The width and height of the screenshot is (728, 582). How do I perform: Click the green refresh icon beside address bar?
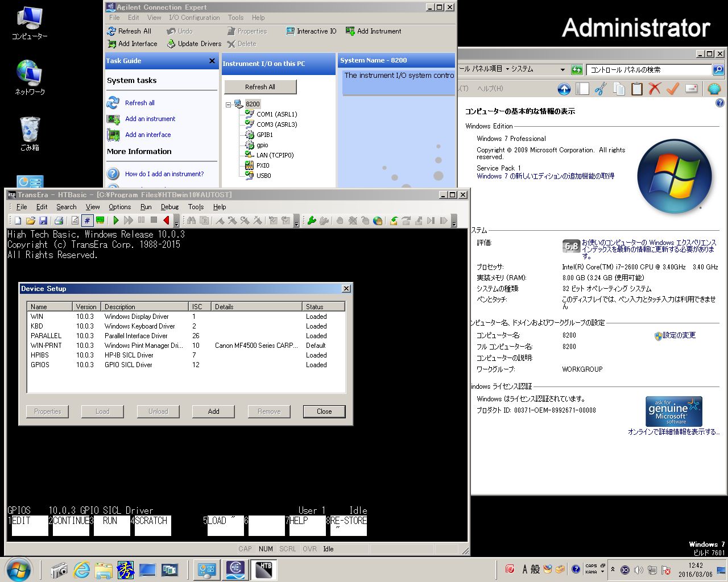coord(577,70)
